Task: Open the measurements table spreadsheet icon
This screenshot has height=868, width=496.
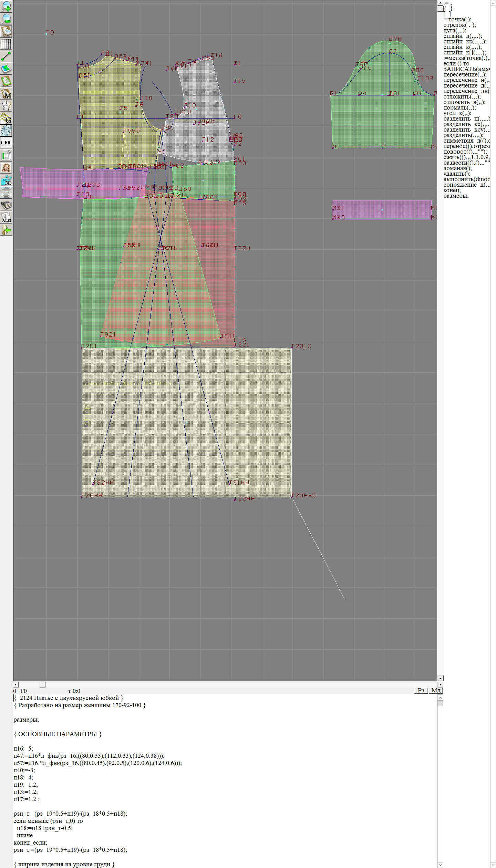Action: (6, 156)
